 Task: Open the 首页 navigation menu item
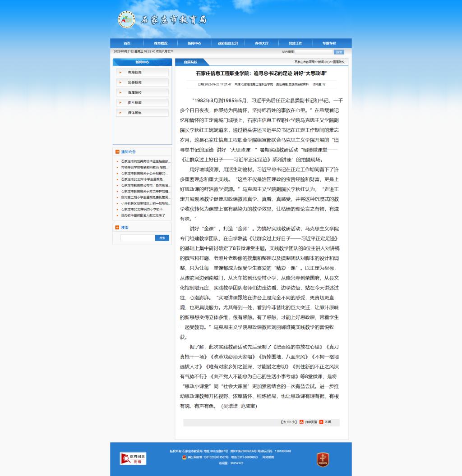point(127,43)
